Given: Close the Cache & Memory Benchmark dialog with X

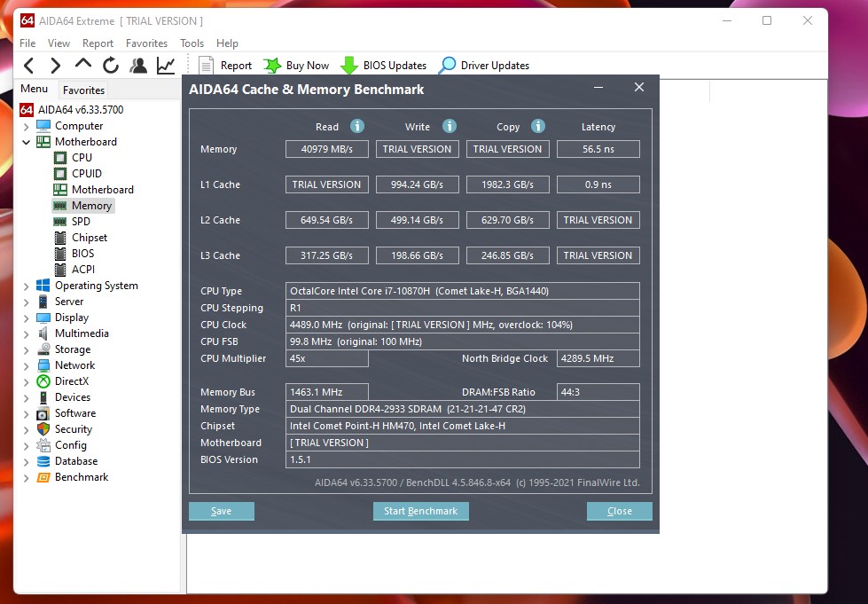Looking at the screenshot, I should [x=639, y=88].
